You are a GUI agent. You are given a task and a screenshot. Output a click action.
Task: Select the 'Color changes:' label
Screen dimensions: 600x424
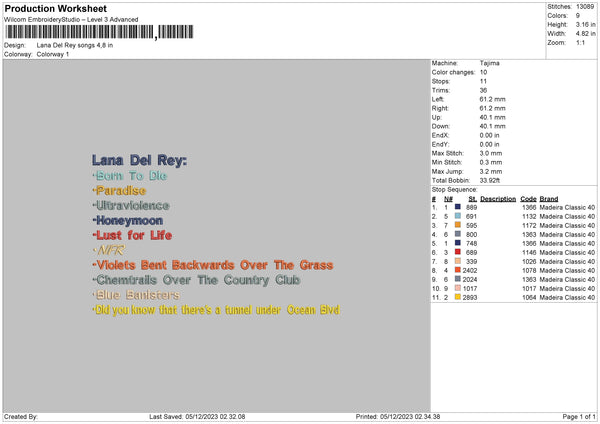(x=453, y=72)
